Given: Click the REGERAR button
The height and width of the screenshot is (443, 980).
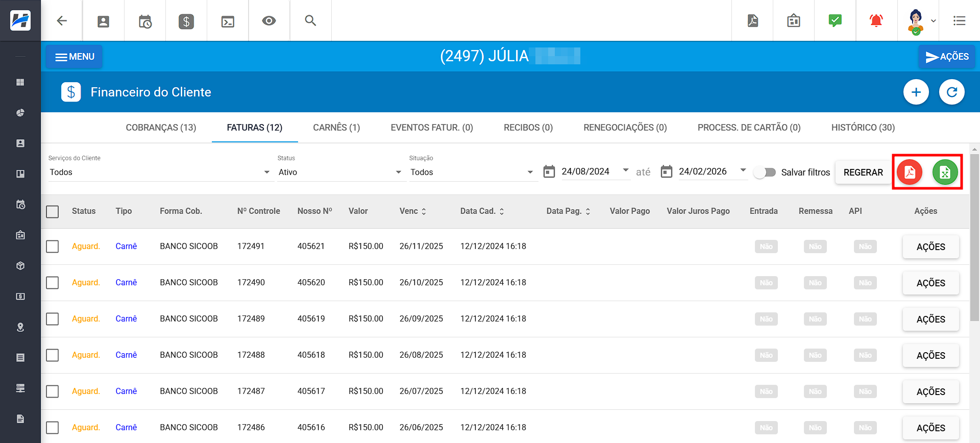Looking at the screenshot, I should [x=863, y=173].
